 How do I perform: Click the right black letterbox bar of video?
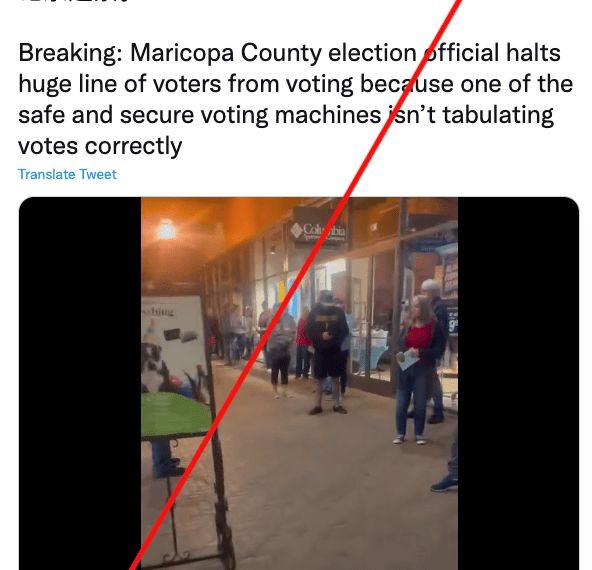click(518, 383)
